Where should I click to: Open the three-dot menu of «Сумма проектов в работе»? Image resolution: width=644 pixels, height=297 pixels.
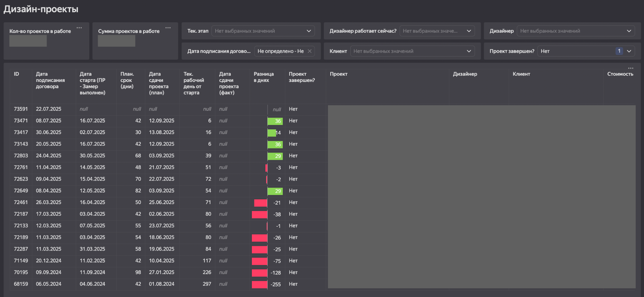[168, 28]
